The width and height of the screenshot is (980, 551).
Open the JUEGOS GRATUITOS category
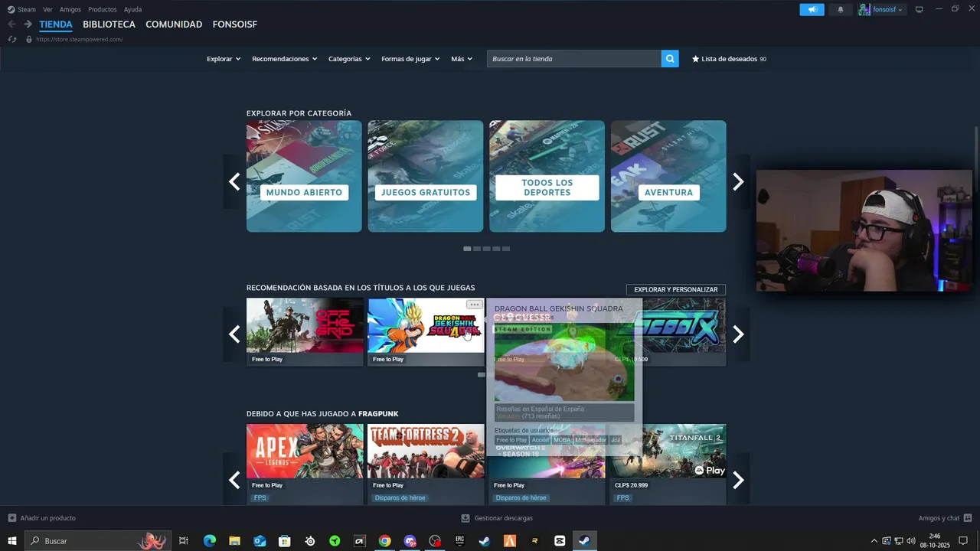click(x=426, y=176)
